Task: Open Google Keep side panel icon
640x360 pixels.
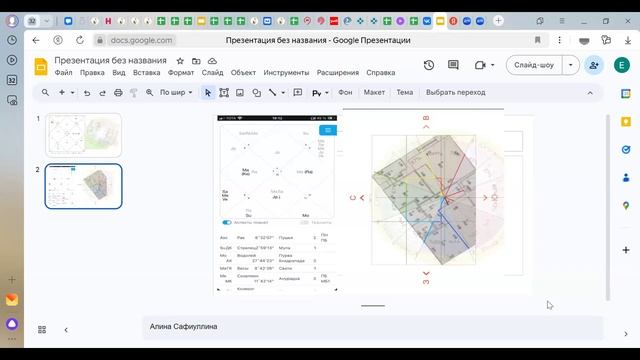Action: (x=626, y=122)
